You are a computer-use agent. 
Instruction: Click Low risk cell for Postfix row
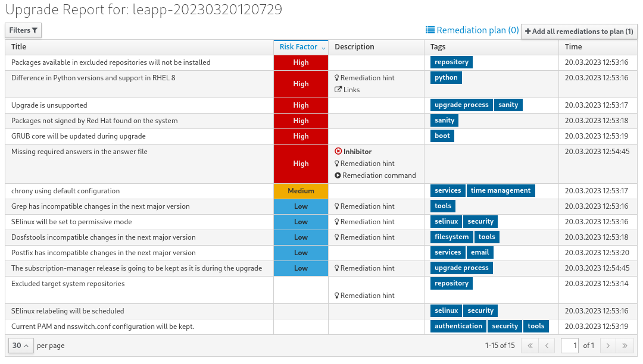click(301, 253)
